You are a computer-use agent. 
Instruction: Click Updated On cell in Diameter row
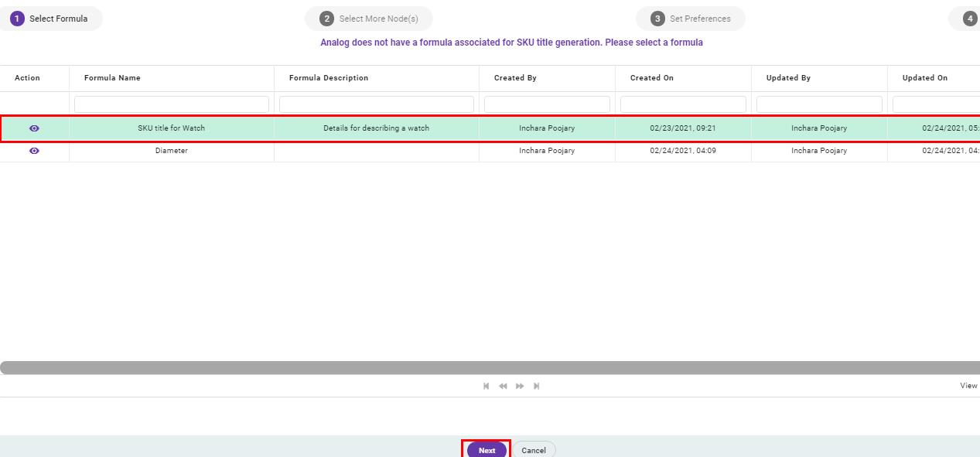[x=934, y=151]
